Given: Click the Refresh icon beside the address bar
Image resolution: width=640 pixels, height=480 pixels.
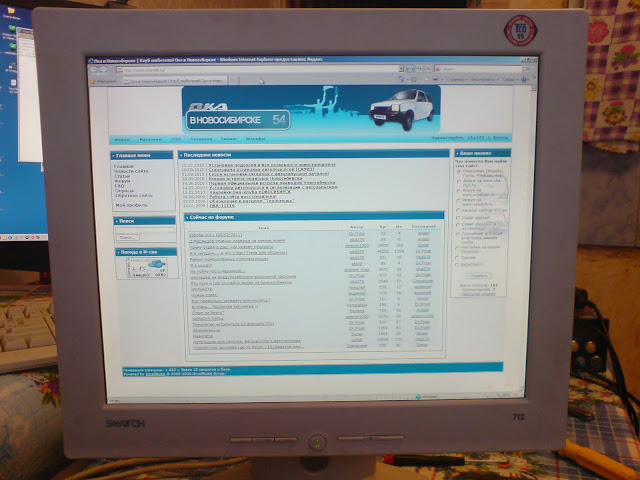Looking at the screenshot, I should point(420,69).
